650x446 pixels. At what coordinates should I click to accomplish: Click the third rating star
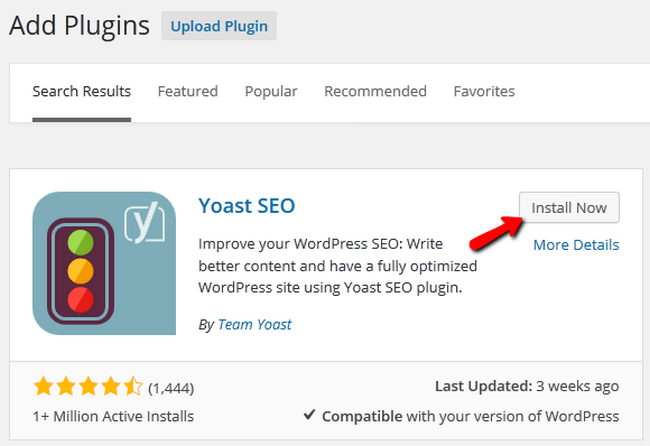tap(88, 387)
